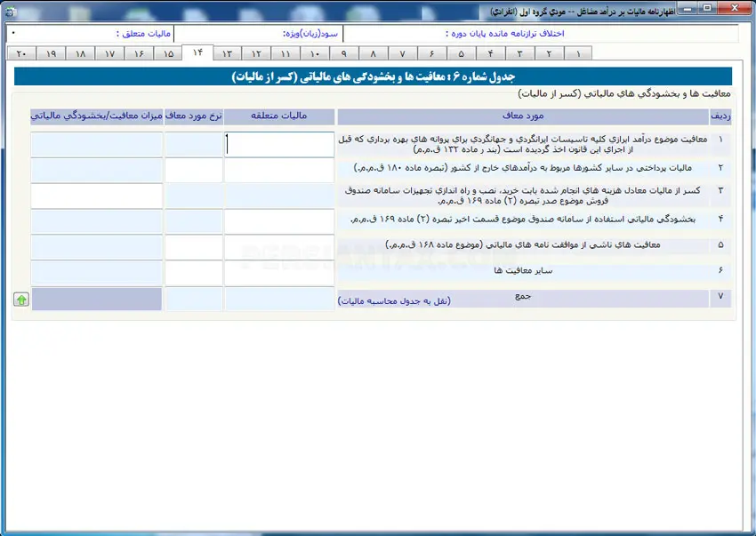The image size is (756, 536).
Task: Click row ۶ مالیات متعلقه input field
Action: (x=279, y=273)
